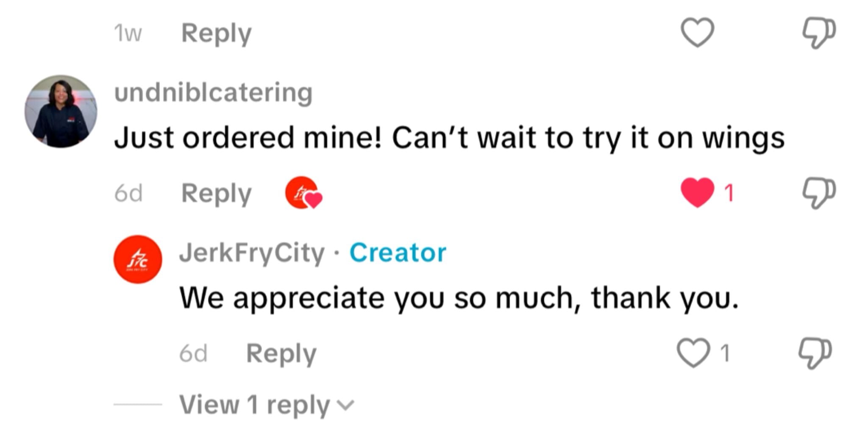Dislike the top comment

[820, 33]
